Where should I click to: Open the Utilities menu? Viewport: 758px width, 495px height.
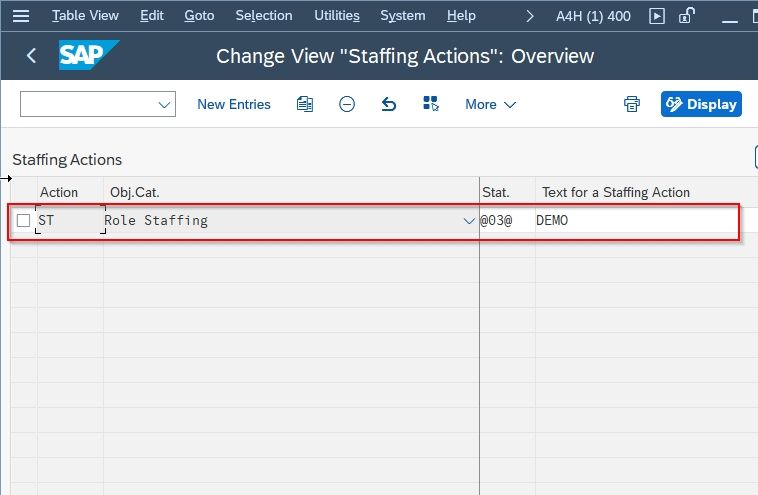point(337,15)
